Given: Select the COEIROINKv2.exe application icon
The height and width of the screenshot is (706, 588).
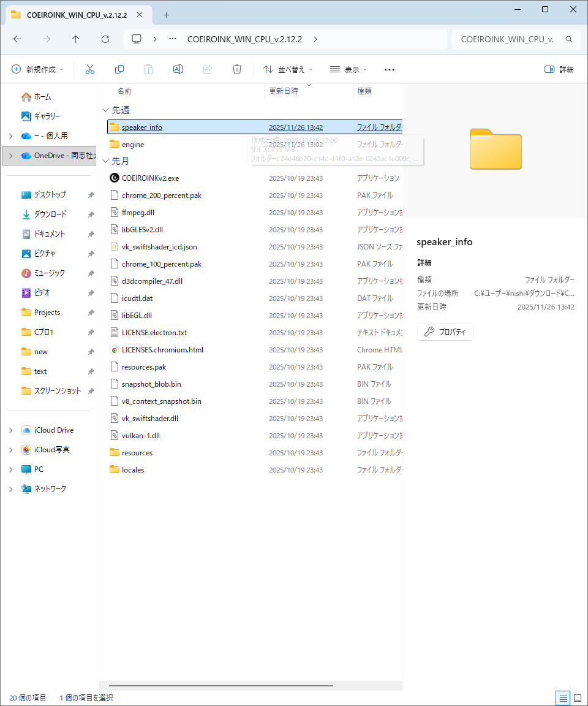Looking at the screenshot, I should [115, 178].
